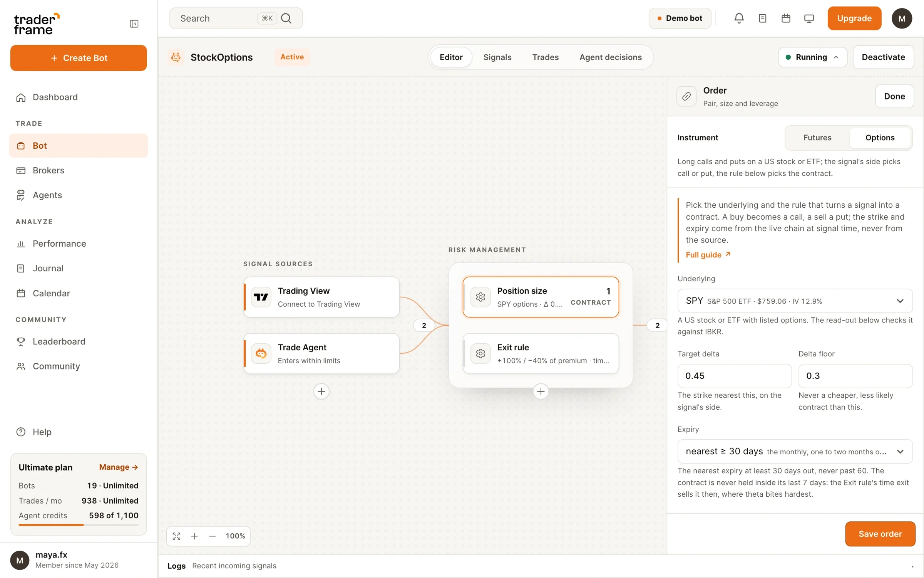
Task: Open the M profile avatar in top bar
Action: 902,18
